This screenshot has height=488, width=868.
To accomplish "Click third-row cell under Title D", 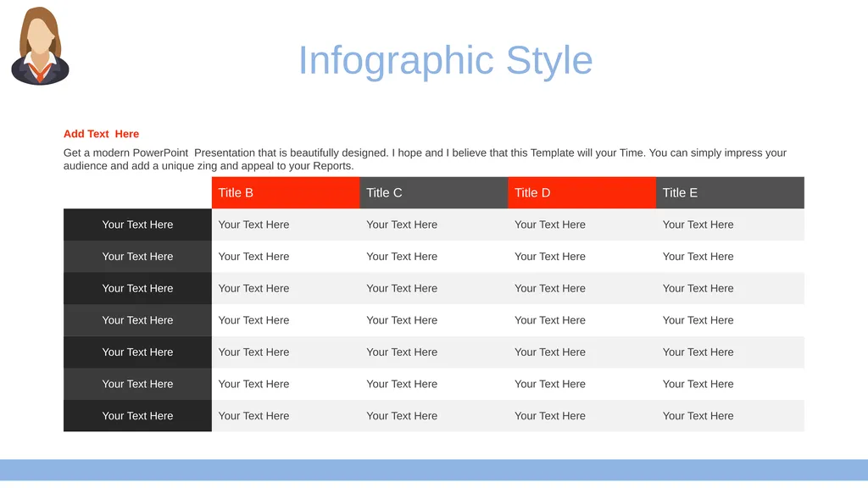I will pos(582,288).
